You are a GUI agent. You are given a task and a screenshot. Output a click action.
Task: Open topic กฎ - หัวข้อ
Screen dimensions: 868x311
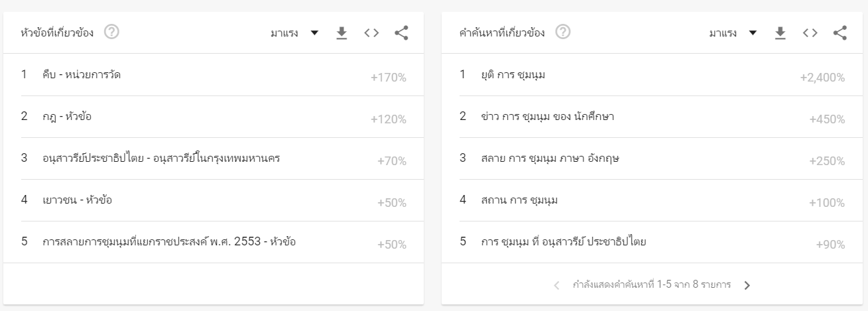pyautogui.click(x=66, y=117)
